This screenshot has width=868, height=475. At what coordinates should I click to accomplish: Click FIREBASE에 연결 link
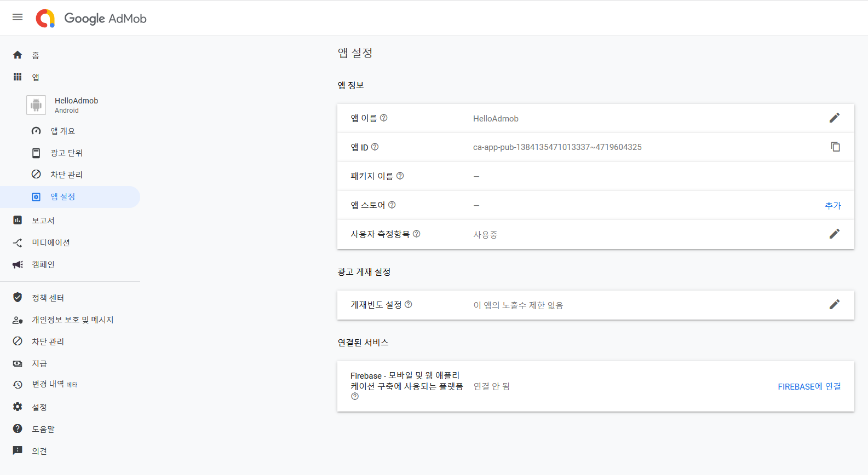click(809, 386)
